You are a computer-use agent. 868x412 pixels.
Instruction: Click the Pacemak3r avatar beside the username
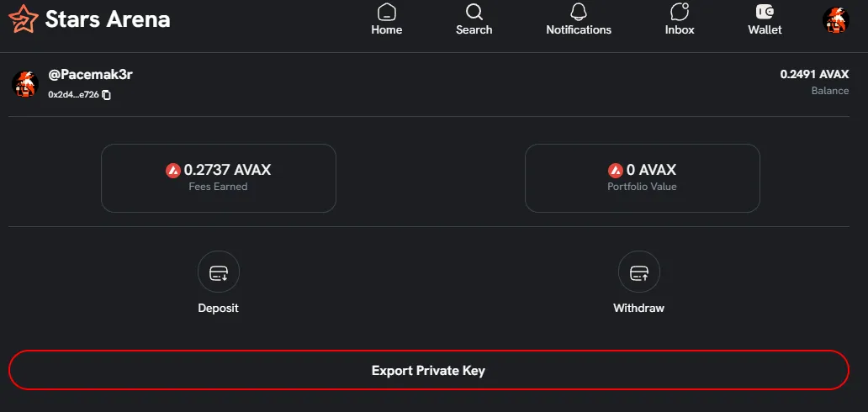click(25, 84)
